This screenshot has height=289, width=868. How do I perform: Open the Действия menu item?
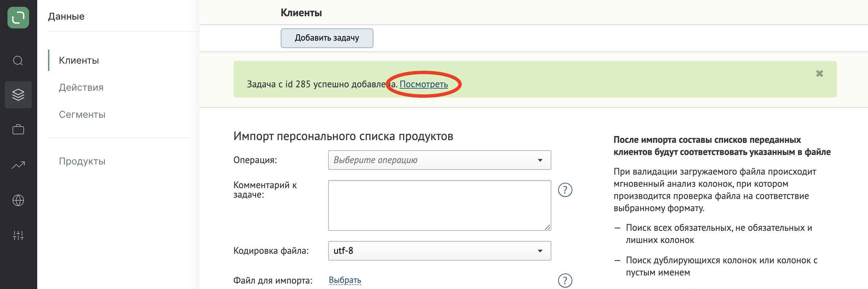tap(81, 87)
